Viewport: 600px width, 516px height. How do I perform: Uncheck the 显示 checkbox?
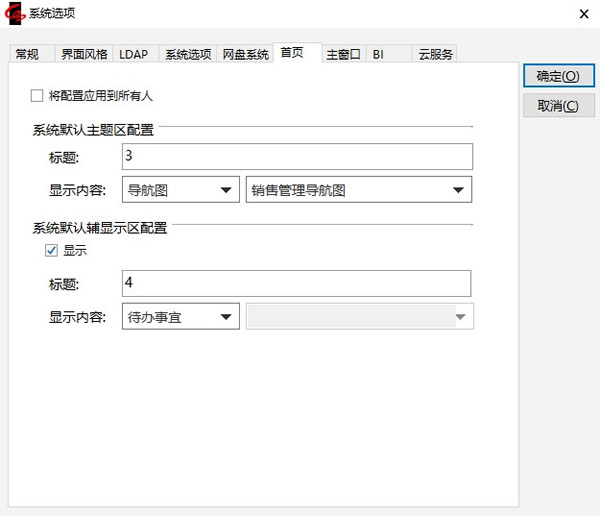(51, 250)
